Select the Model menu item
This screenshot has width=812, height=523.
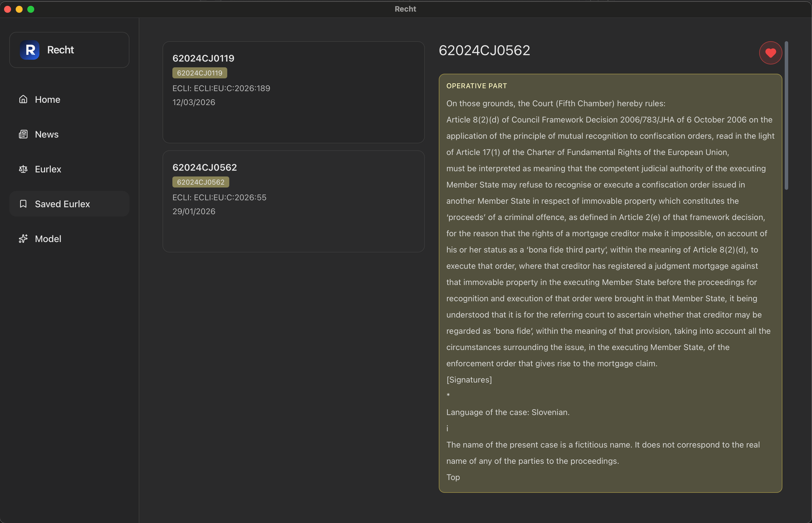(48, 239)
